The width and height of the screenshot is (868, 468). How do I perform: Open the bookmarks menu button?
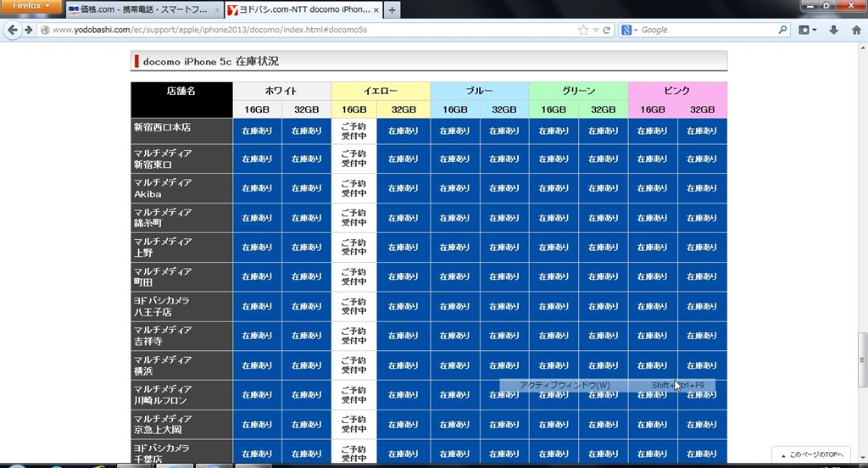pyautogui.click(x=807, y=30)
